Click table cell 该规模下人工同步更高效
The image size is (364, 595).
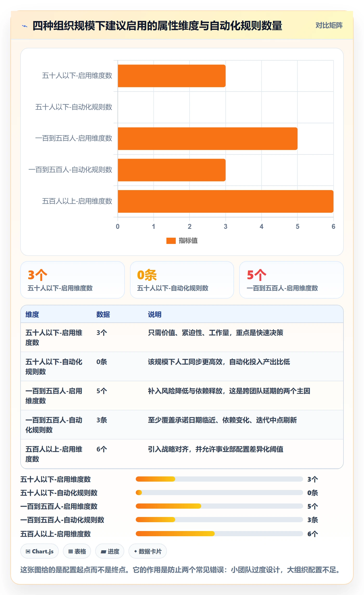[x=219, y=362]
